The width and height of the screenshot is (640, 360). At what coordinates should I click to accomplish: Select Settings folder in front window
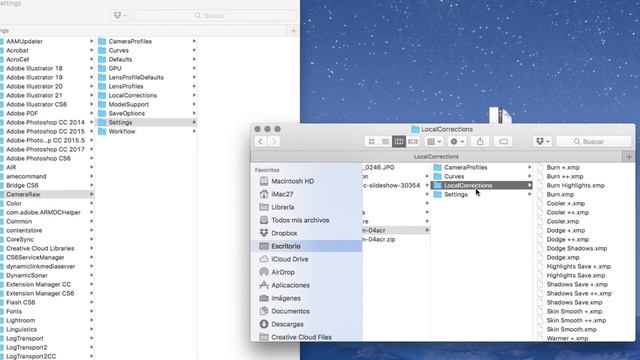456,194
